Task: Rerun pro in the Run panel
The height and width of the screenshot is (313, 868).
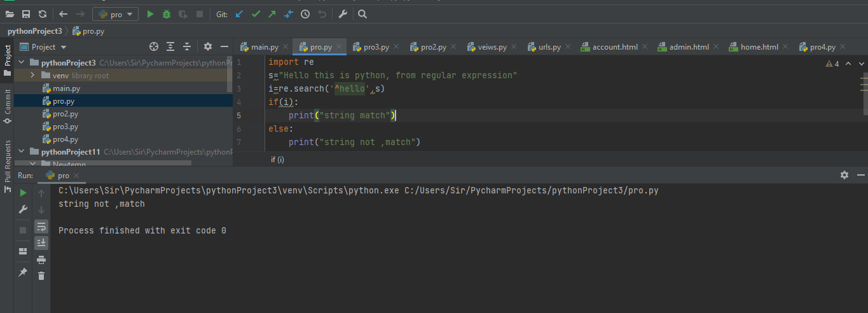Action: point(23,193)
